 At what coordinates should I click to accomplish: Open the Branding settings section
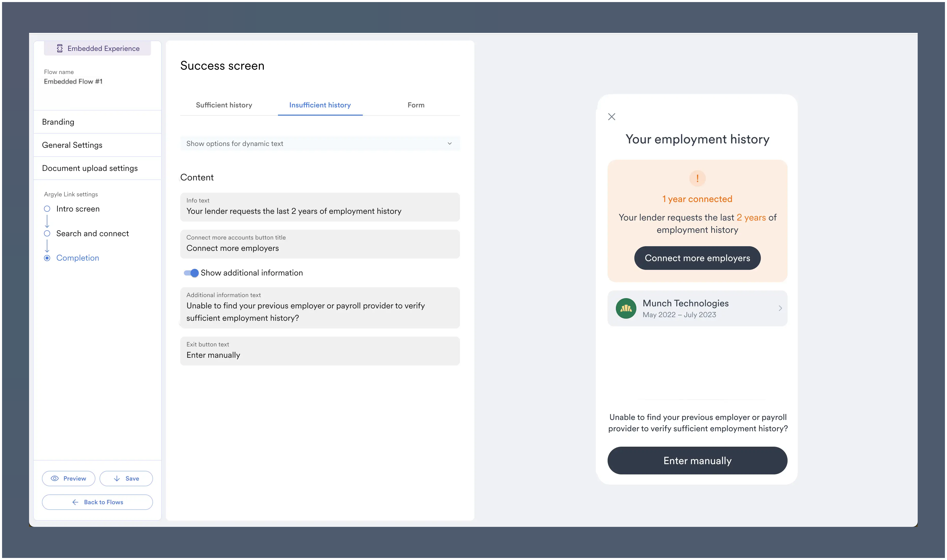click(x=58, y=122)
